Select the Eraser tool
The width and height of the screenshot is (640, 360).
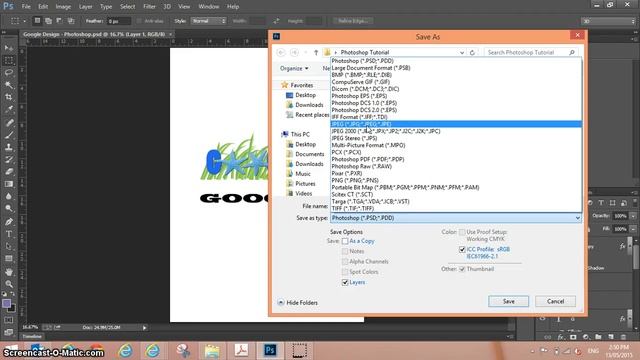[9, 171]
